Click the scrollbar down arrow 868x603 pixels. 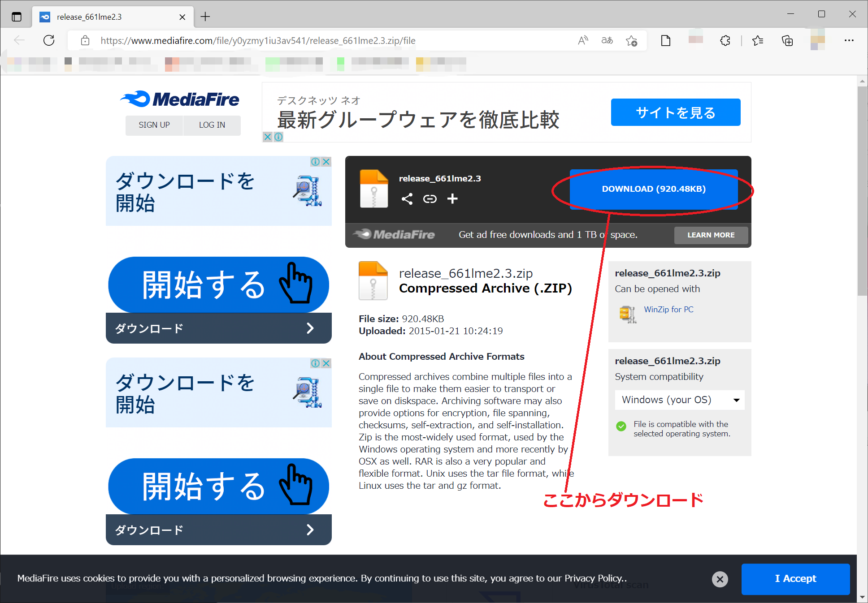click(862, 598)
